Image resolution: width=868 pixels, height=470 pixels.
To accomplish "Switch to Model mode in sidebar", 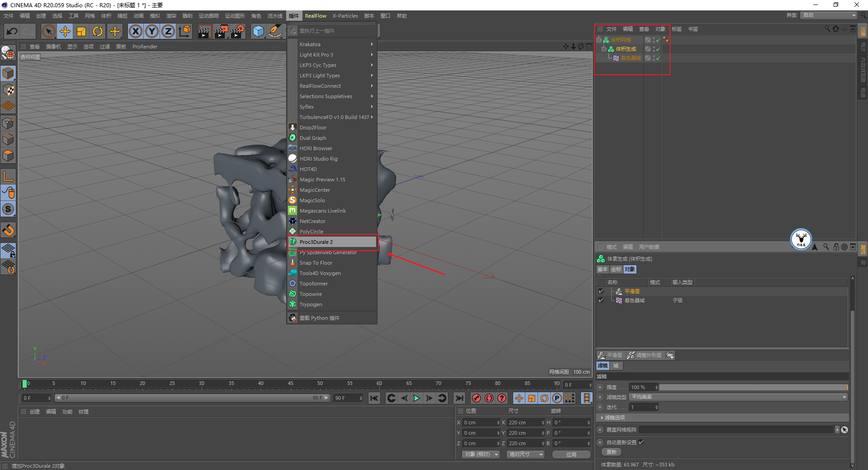I will (8, 73).
